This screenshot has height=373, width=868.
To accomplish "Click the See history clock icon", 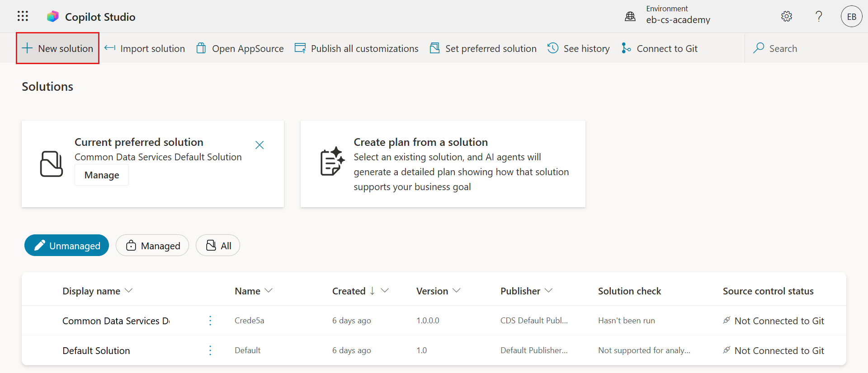I will (x=553, y=48).
